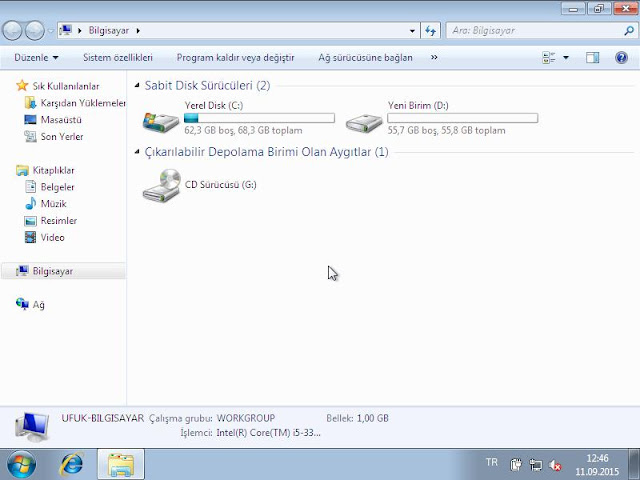Click the Belgeler document icon
This screenshot has height=480, width=640.
coord(30,187)
